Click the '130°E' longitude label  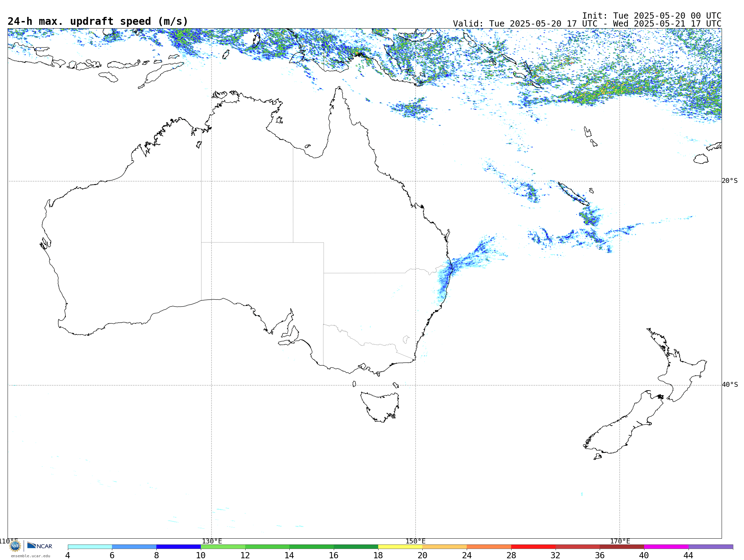(212, 541)
